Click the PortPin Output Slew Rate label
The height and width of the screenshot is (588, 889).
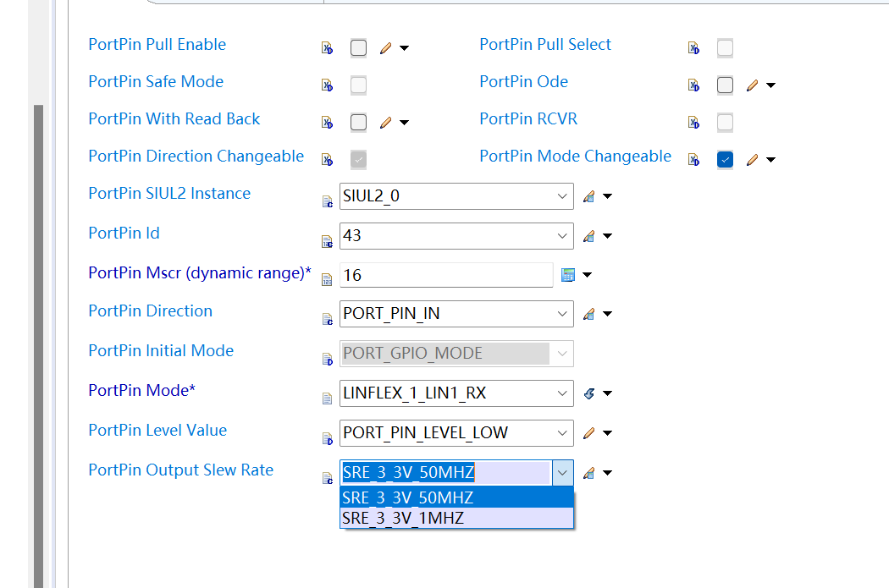pos(180,470)
